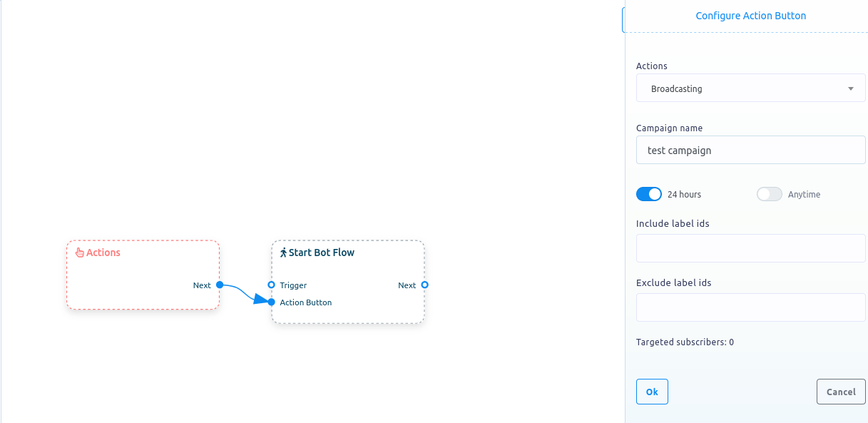Open the Exclude label ids selector

(750, 307)
